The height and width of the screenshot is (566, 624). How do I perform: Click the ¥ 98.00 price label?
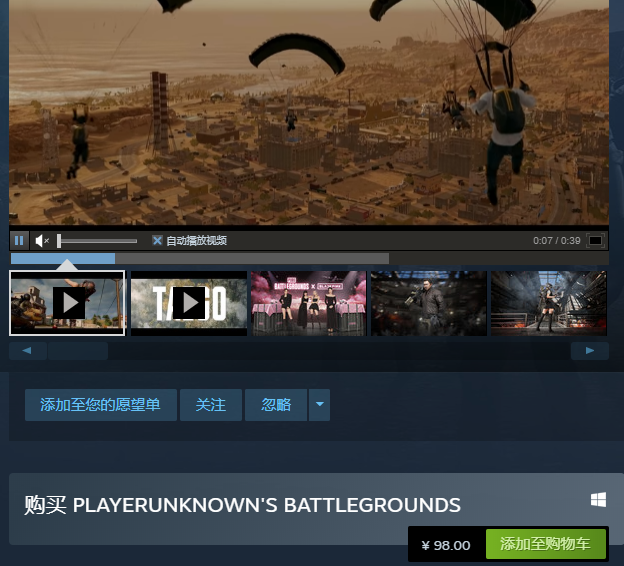pyautogui.click(x=446, y=545)
